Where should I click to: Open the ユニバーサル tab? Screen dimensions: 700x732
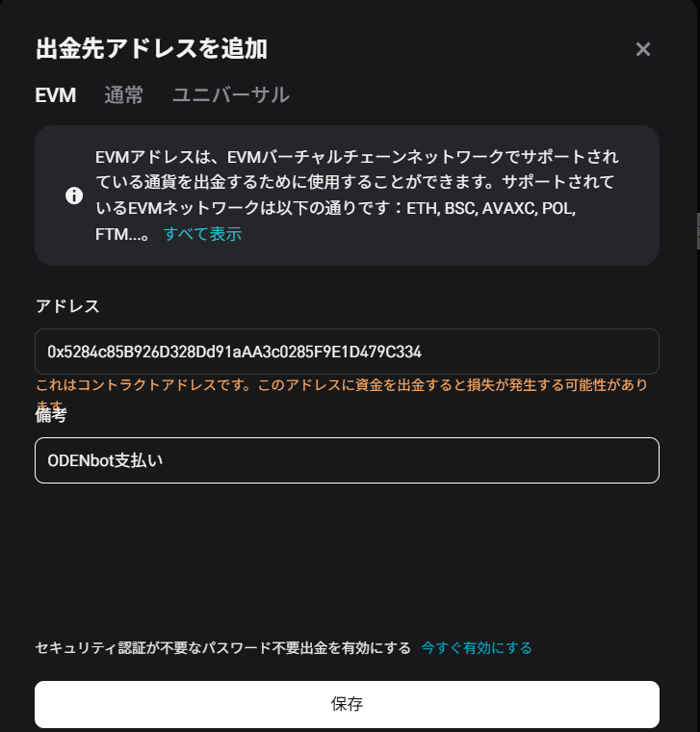230,95
